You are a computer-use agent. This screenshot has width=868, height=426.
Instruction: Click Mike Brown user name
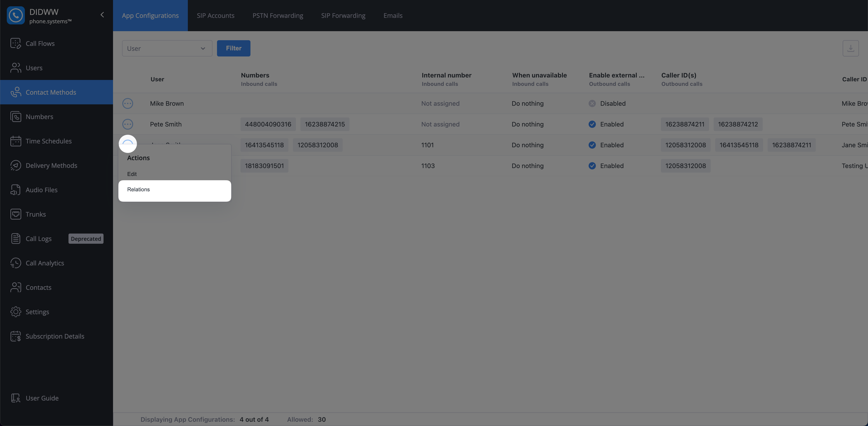[167, 103]
